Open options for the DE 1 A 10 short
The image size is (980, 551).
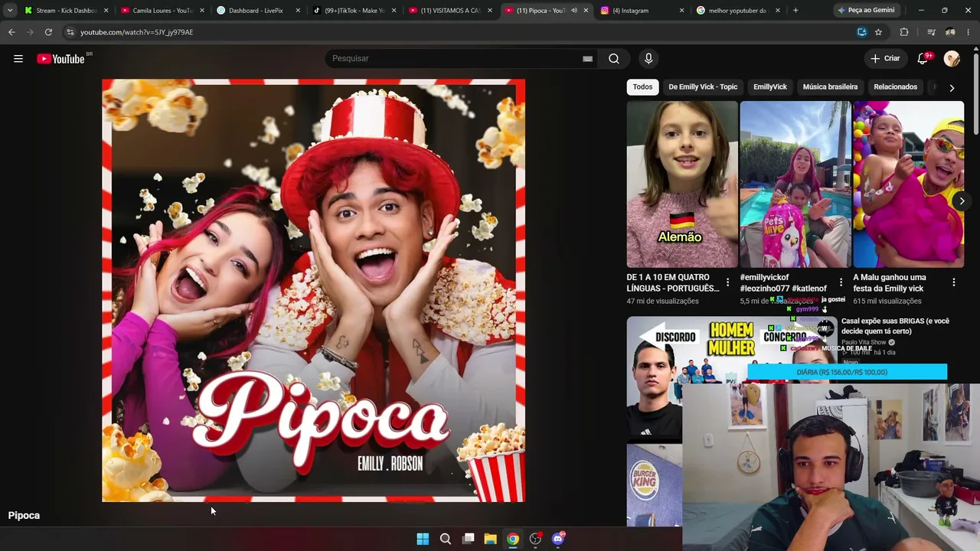click(727, 283)
